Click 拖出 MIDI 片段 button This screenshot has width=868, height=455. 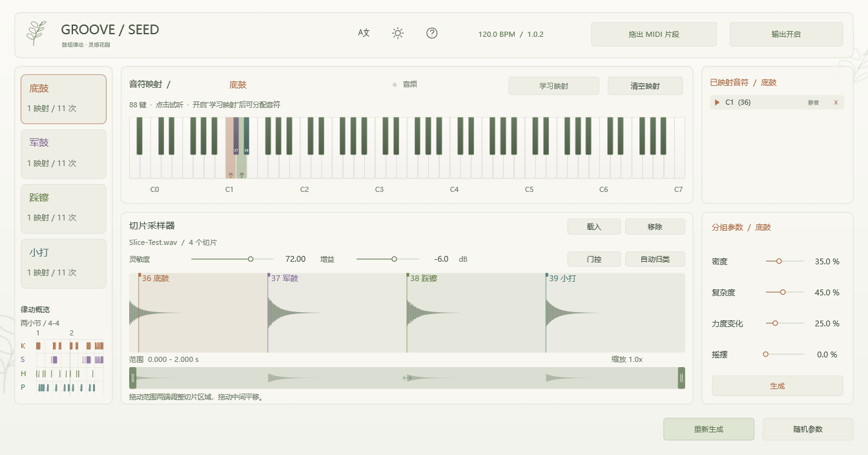(x=654, y=34)
